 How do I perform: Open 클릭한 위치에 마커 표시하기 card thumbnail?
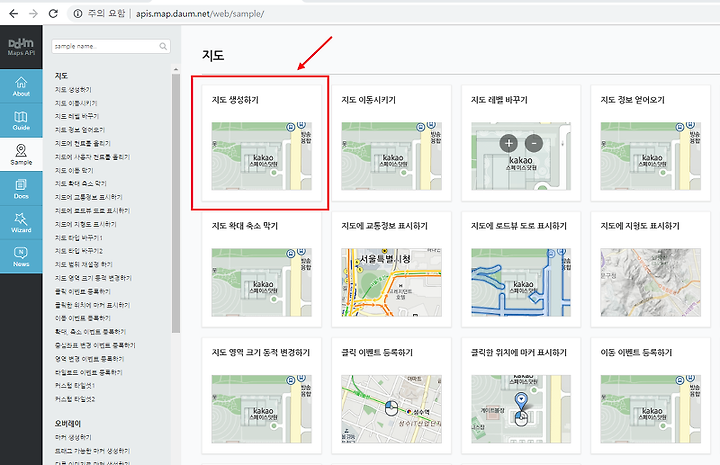click(521, 409)
